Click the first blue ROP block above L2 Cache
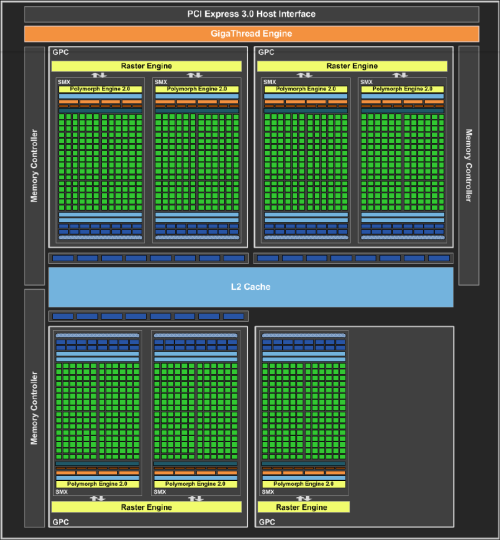 click(63, 258)
